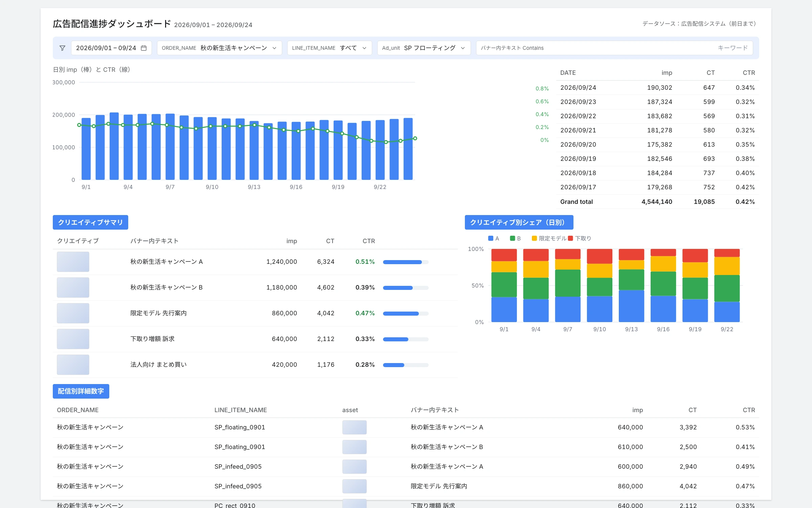
Task: Toggle the 限定モデル legend swatch
Action: click(x=534, y=238)
